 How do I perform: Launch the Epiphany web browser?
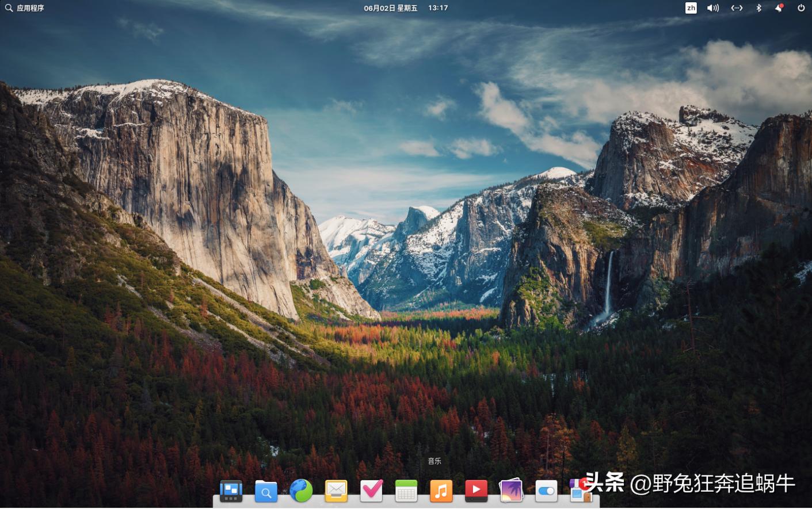click(x=301, y=491)
